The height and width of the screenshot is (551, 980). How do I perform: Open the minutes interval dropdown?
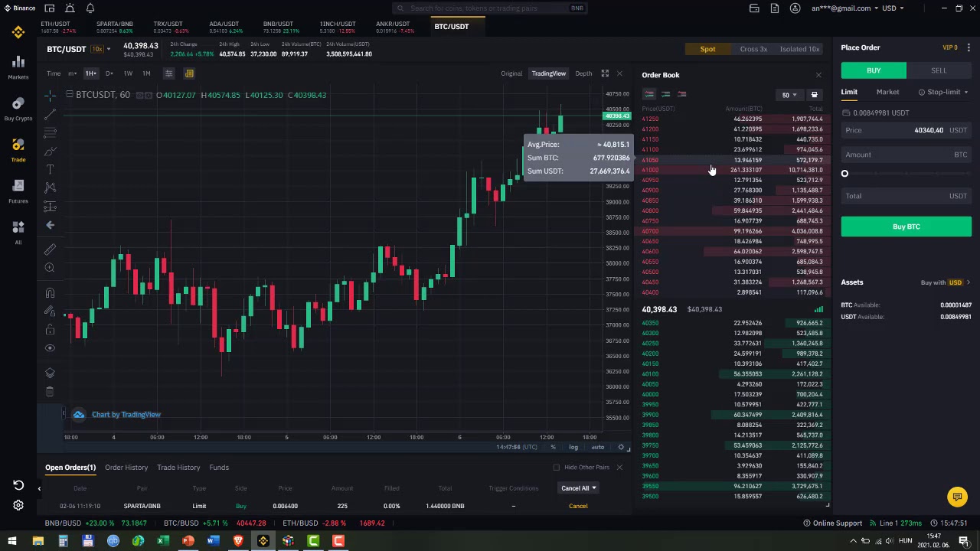[73, 73]
